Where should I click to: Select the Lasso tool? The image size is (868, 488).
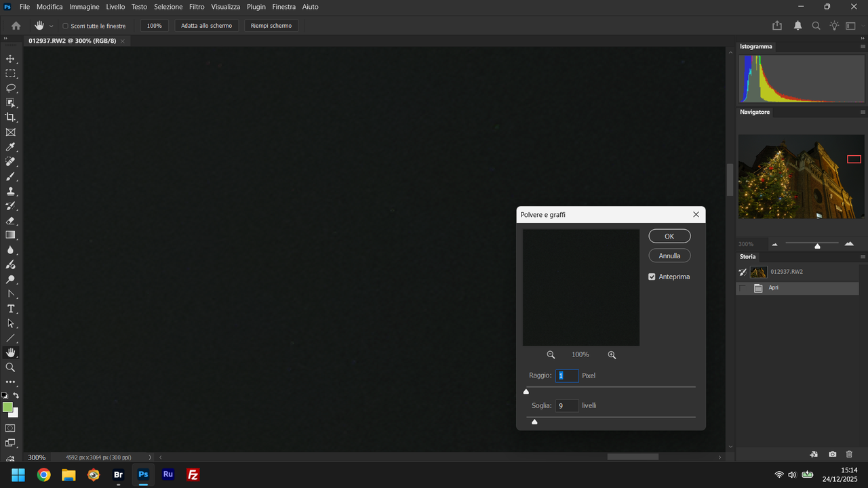coord(10,88)
